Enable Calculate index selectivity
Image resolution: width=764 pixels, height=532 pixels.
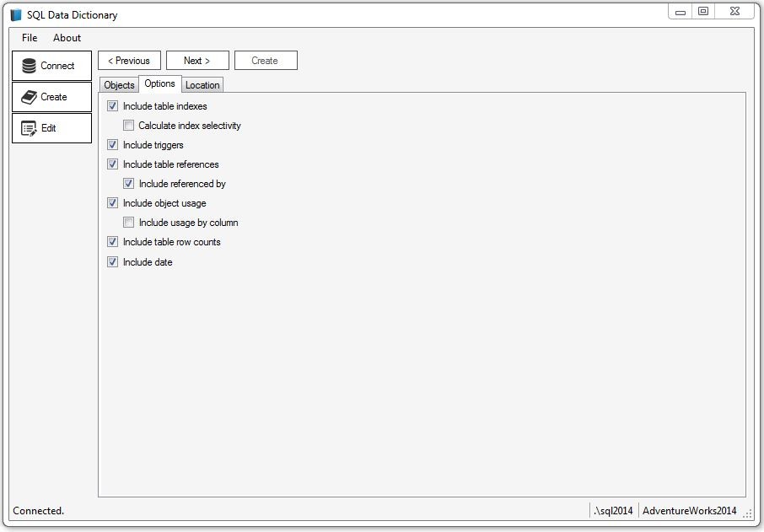click(x=129, y=126)
